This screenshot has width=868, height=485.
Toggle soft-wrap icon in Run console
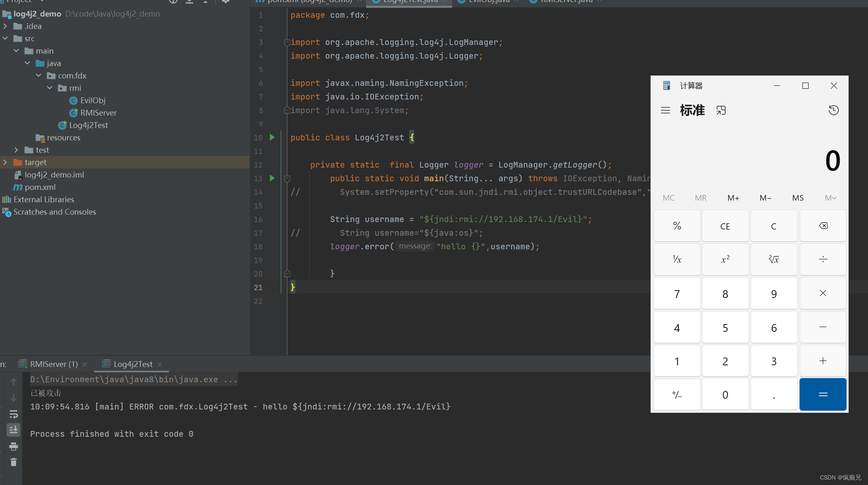[14, 414]
